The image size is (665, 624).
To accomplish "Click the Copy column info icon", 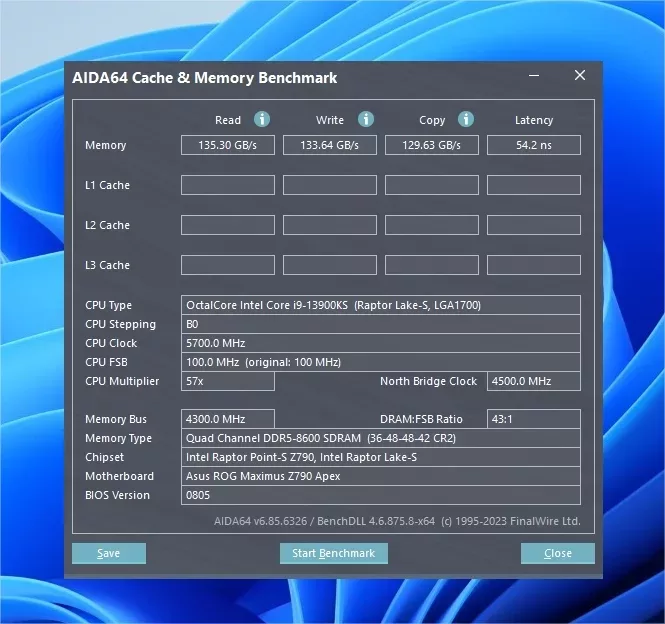I will [466, 119].
